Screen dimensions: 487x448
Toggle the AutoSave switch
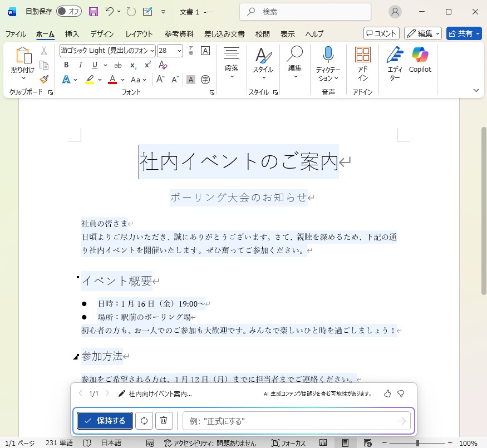tap(69, 12)
